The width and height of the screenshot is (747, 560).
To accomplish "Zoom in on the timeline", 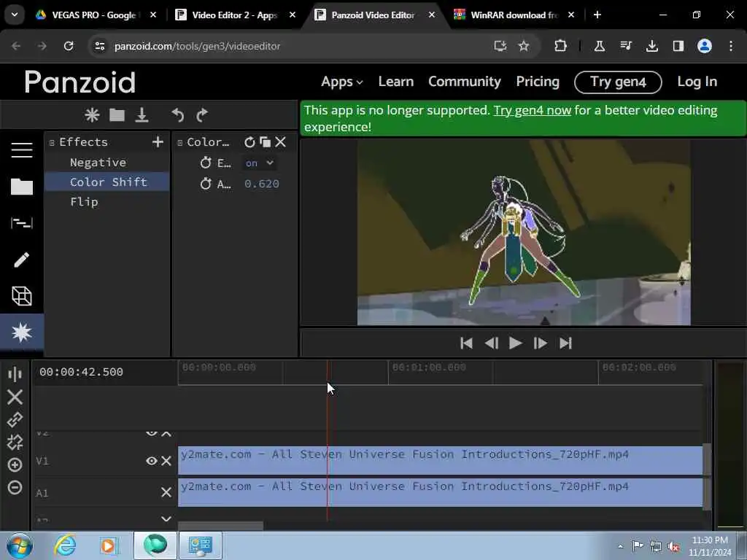I will pos(15,464).
